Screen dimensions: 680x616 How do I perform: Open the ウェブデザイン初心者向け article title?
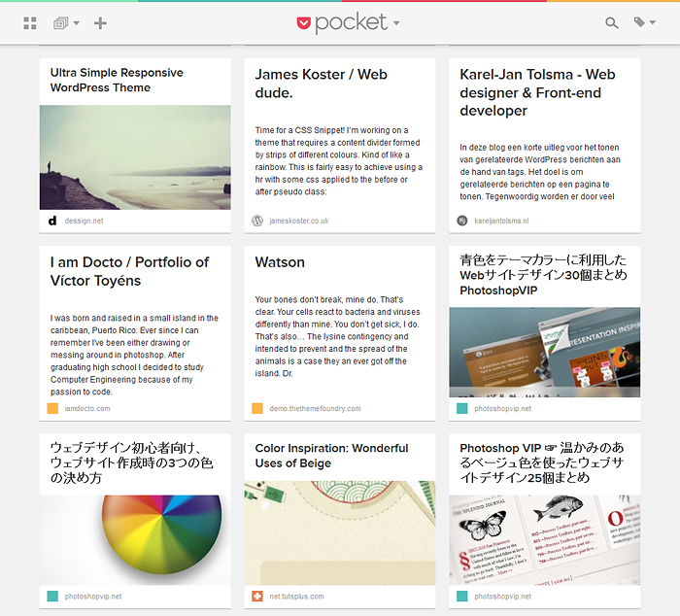(131, 462)
